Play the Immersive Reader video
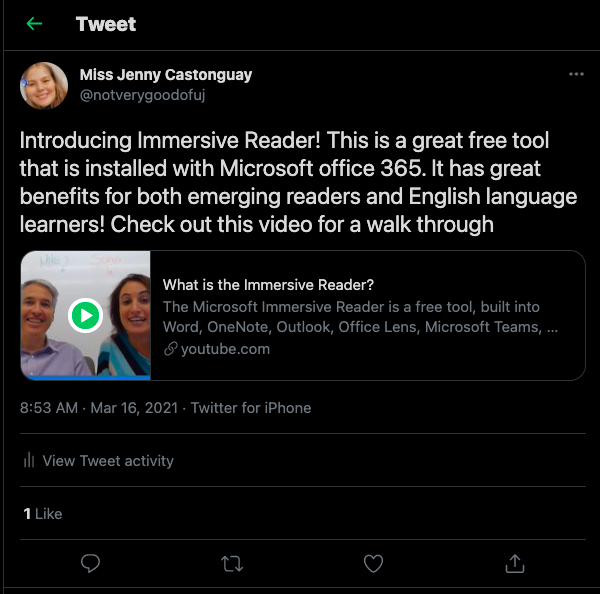The image size is (600, 594). coord(85,315)
